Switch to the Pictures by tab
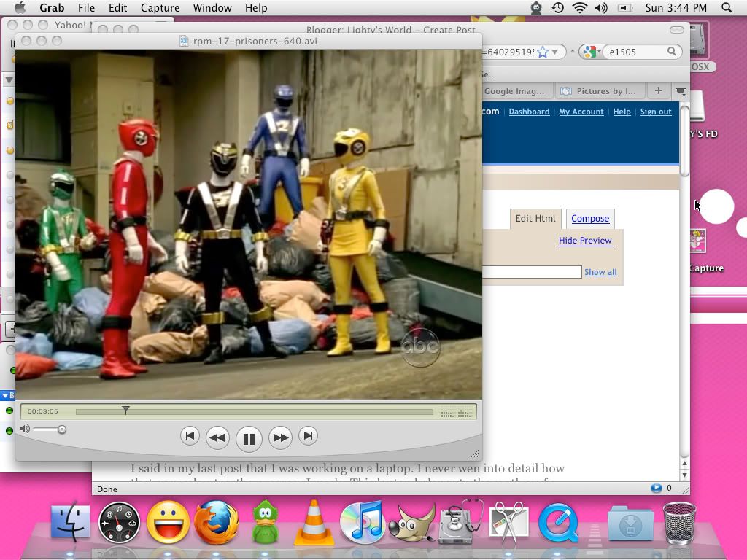Viewport: 747px width, 560px height. 600,91
